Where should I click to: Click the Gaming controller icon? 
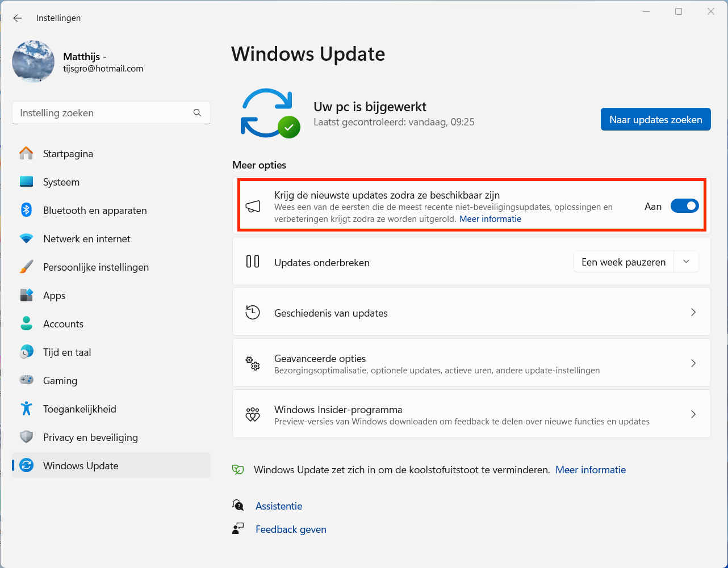coord(26,380)
